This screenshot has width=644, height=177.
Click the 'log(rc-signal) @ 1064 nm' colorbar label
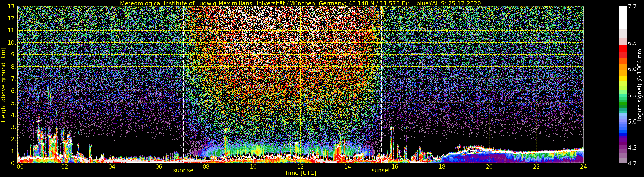pyautogui.click(x=640, y=85)
